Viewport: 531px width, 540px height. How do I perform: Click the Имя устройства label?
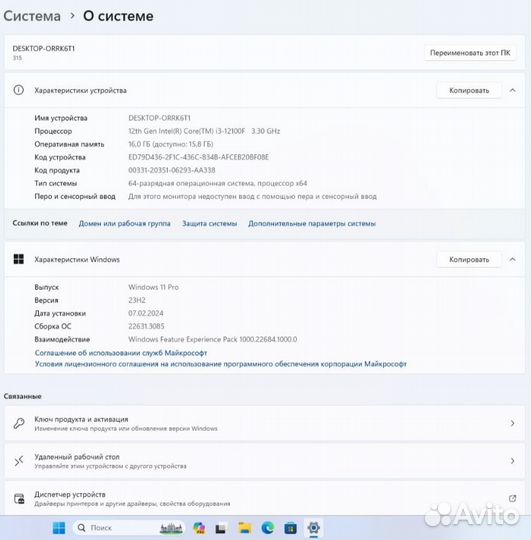(x=61, y=118)
